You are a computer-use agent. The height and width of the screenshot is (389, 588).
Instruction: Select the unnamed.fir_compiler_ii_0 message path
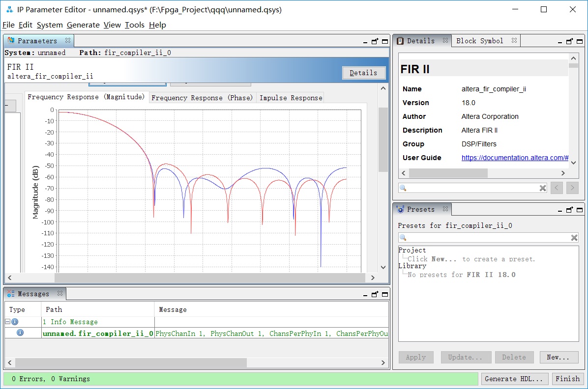point(98,333)
